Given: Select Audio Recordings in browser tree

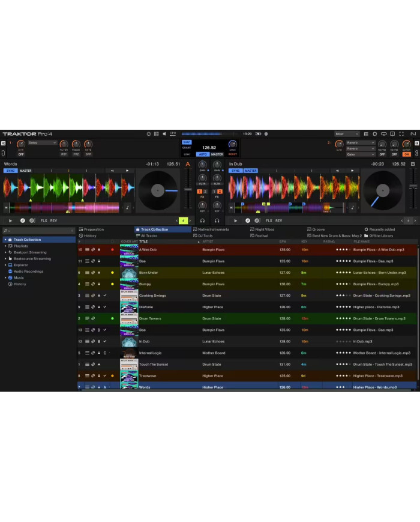Looking at the screenshot, I should click(x=28, y=272).
